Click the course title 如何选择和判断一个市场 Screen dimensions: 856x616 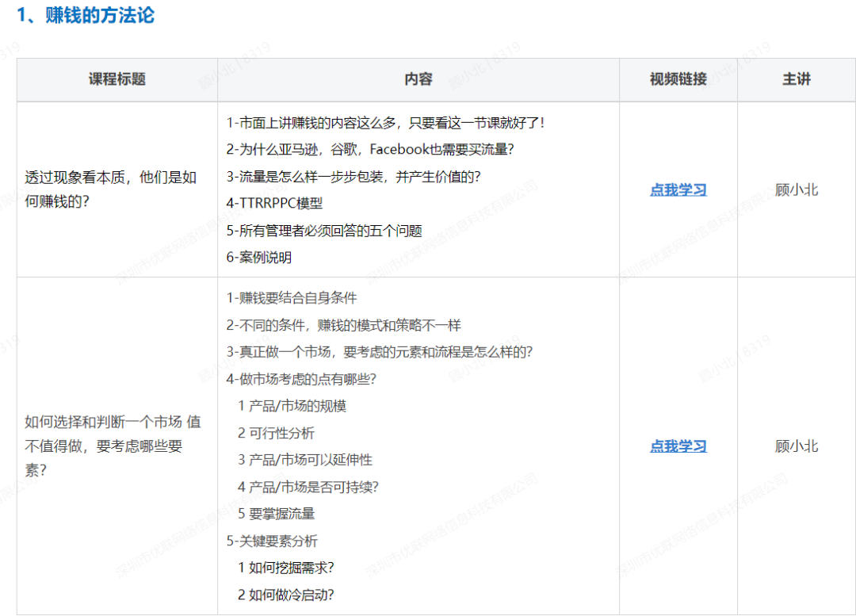pos(113,446)
